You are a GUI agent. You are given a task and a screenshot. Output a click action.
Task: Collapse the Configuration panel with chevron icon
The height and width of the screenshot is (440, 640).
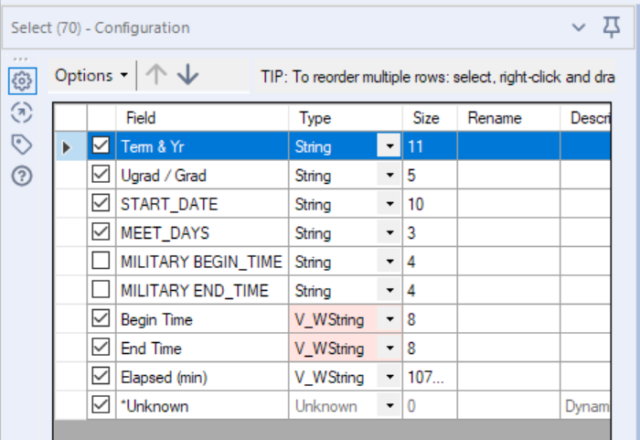(578, 27)
